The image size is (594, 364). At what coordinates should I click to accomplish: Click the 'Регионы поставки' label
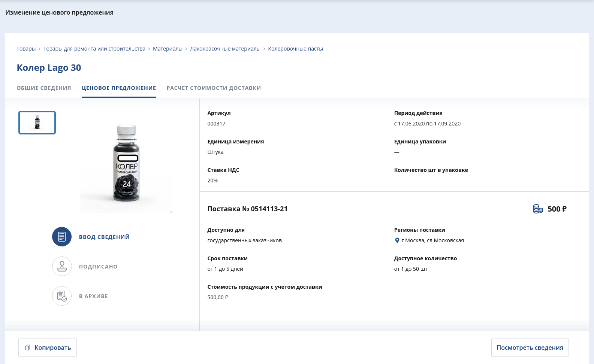[x=419, y=230]
